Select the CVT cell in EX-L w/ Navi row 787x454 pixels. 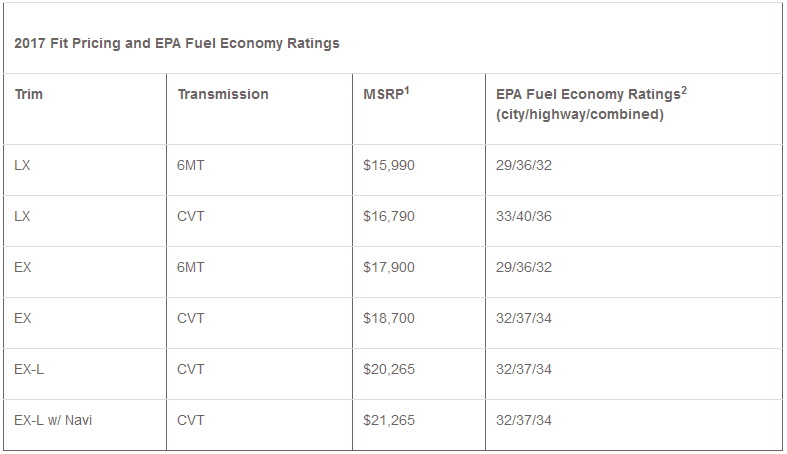[x=191, y=420]
